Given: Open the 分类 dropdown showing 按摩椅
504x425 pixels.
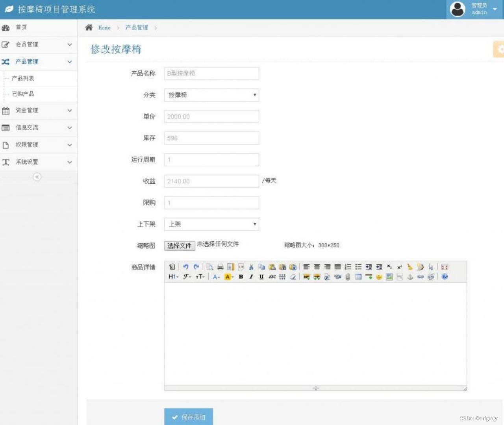Looking at the screenshot, I should [x=211, y=95].
